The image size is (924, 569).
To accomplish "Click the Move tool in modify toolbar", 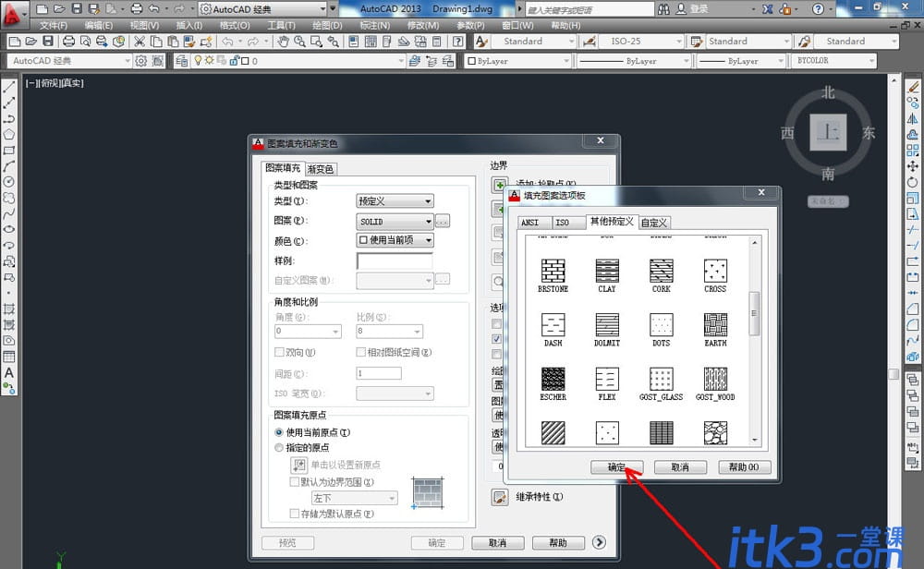I will click(913, 166).
